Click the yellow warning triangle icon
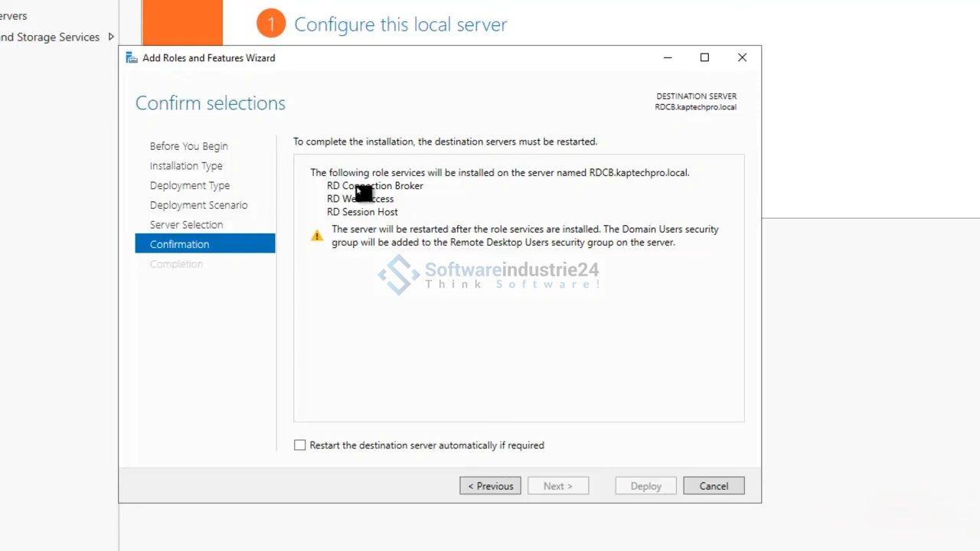The height and width of the screenshot is (551, 980). [x=317, y=236]
